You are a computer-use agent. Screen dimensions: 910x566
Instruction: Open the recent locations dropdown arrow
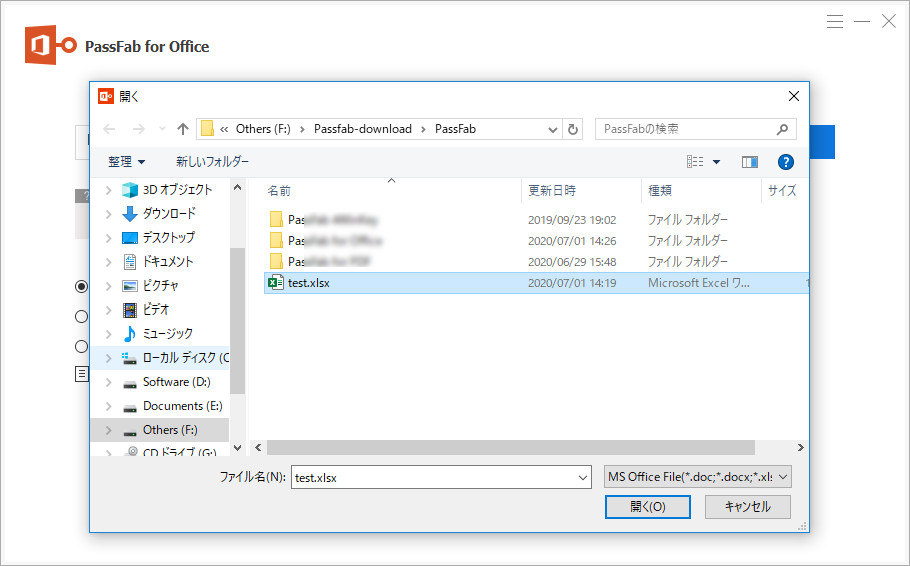[162, 129]
